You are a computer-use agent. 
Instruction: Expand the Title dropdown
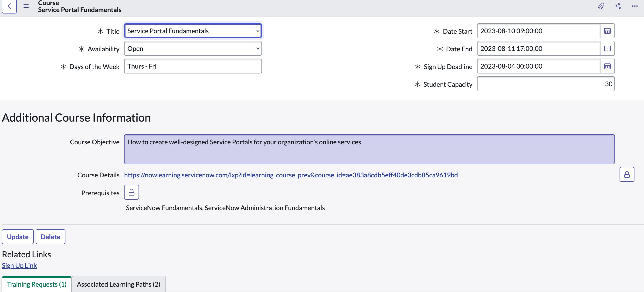(193, 31)
